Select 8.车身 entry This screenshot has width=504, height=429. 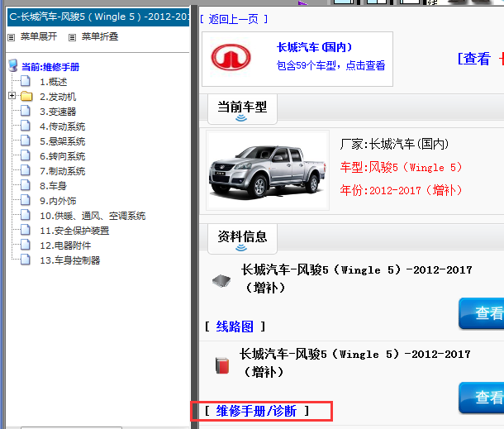[x=54, y=186]
